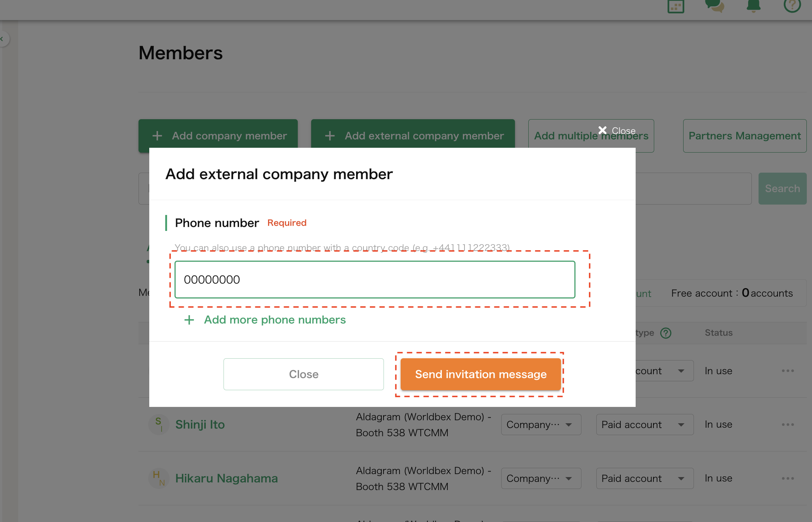
Task: Expand Shinji Ito's Company role dropdown
Action: [x=541, y=425]
